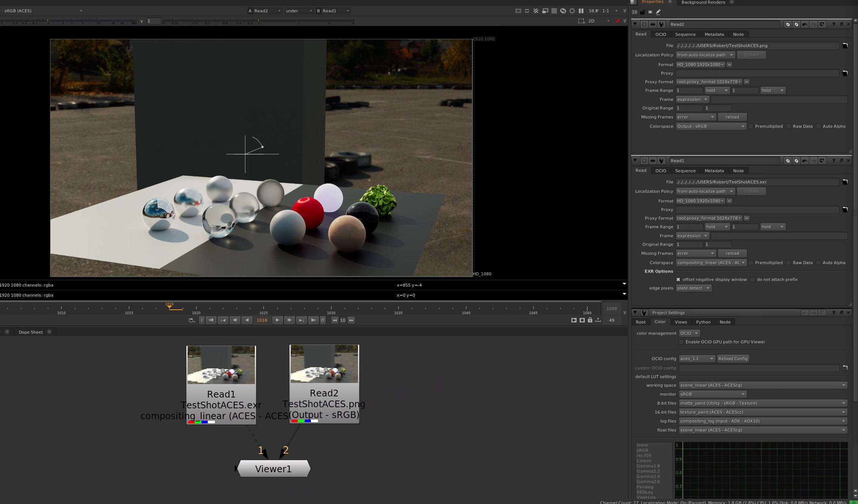Viewport: 858px width, 504px height.
Task: Click the Reload Config button
Action: (x=733, y=359)
